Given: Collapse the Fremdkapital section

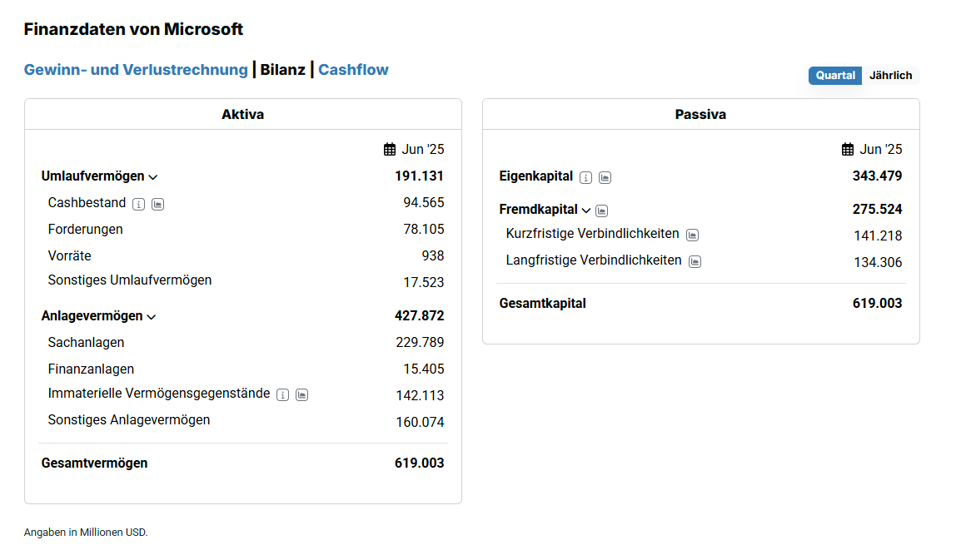Looking at the screenshot, I should (585, 211).
